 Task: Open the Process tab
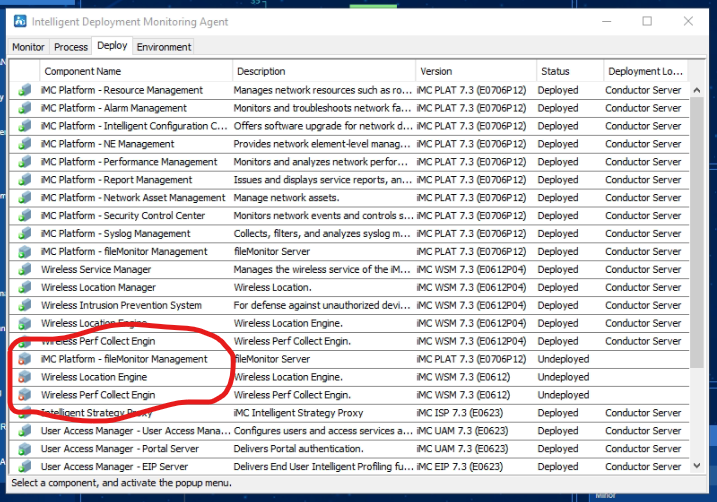(70, 47)
